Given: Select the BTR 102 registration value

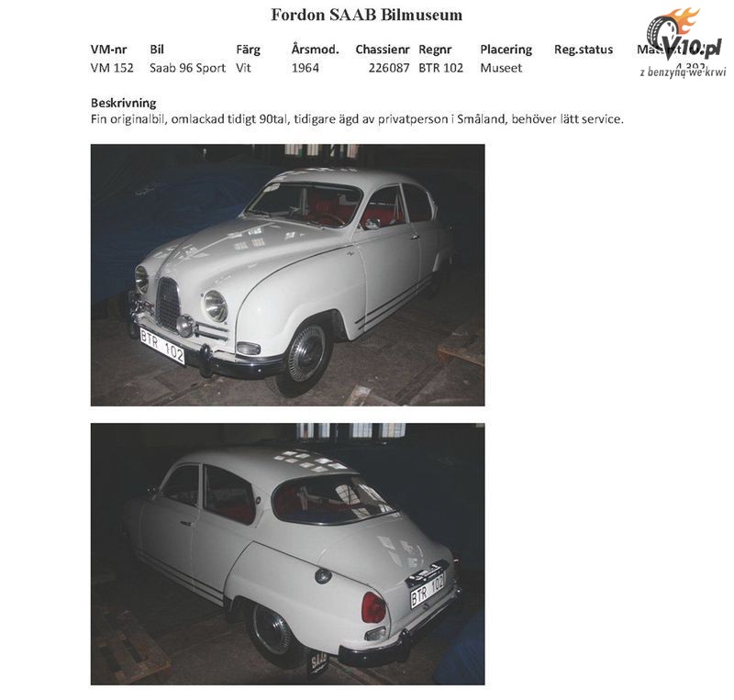Looking at the screenshot, I should (x=440, y=68).
